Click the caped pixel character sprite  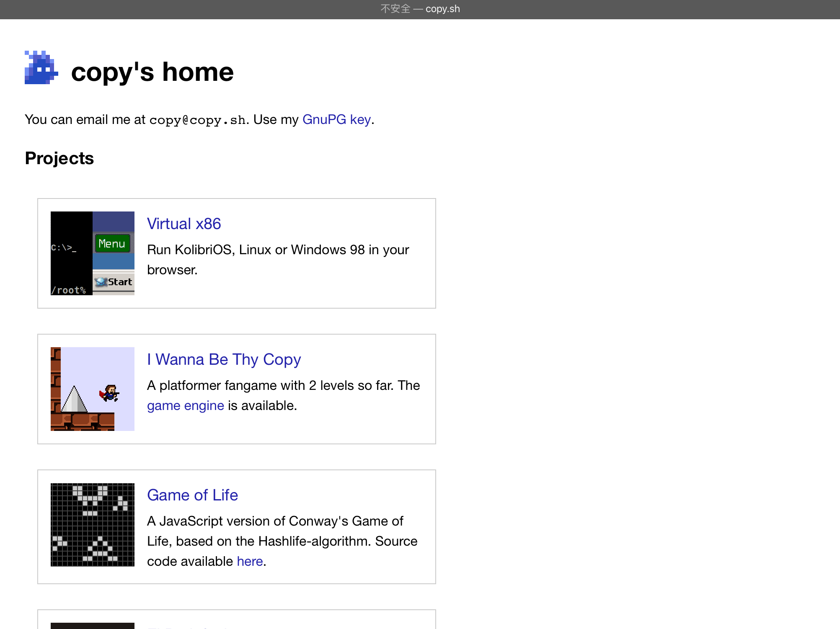coord(109,393)
